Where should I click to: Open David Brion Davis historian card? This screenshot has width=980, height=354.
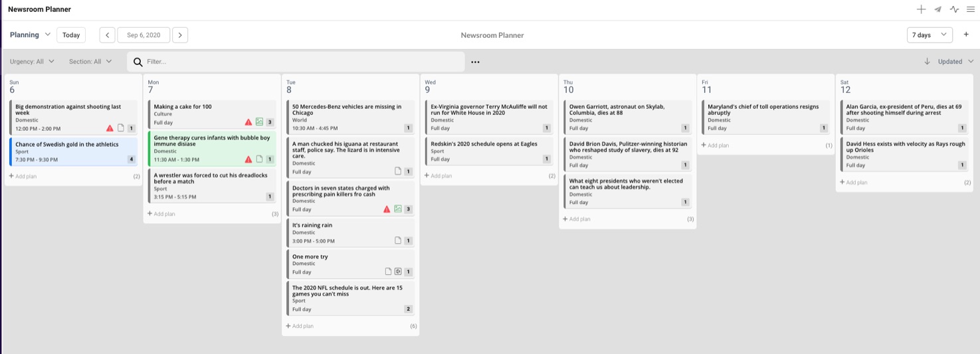coord(628,154)
